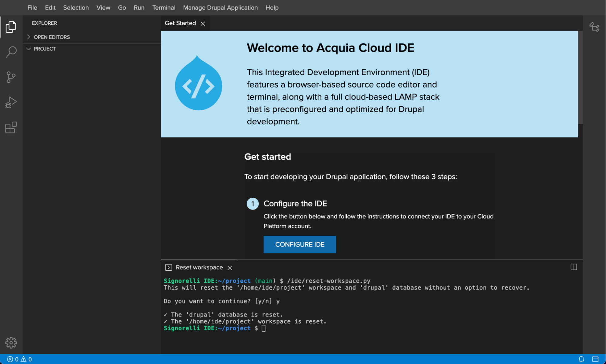Viewport: 606px width, 364px height.
Task: Click the Drupal code logo image
Action: tap(199, 83)
